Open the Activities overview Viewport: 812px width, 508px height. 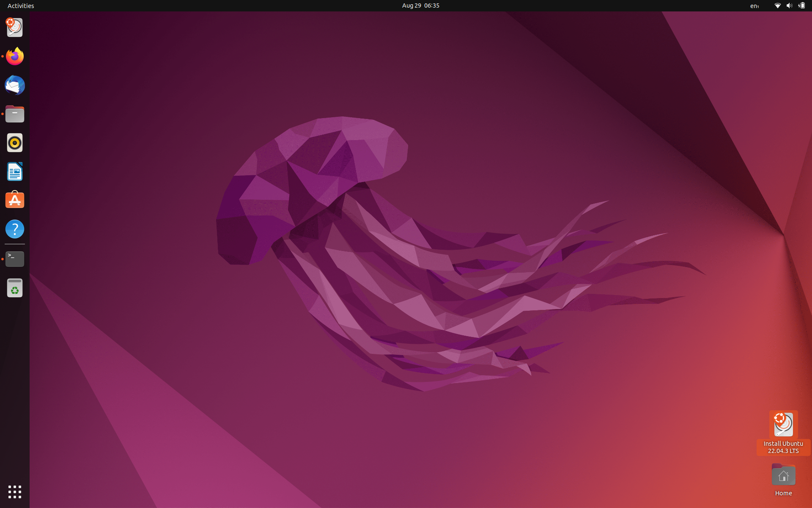[x=20, y=6]
